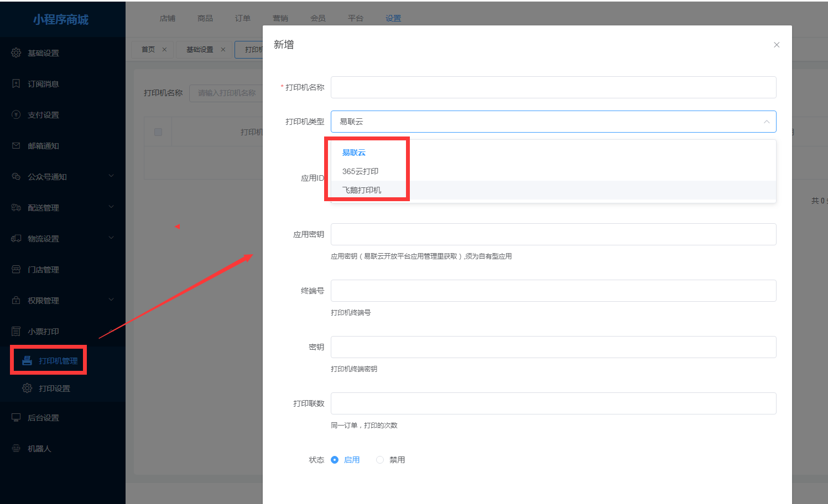Open the 订单 top menu
This screenshot has width=828, height=504.
[243, 18]
